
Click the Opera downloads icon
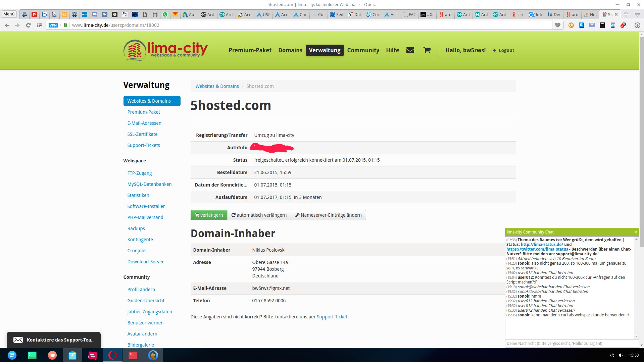(637, 25)
